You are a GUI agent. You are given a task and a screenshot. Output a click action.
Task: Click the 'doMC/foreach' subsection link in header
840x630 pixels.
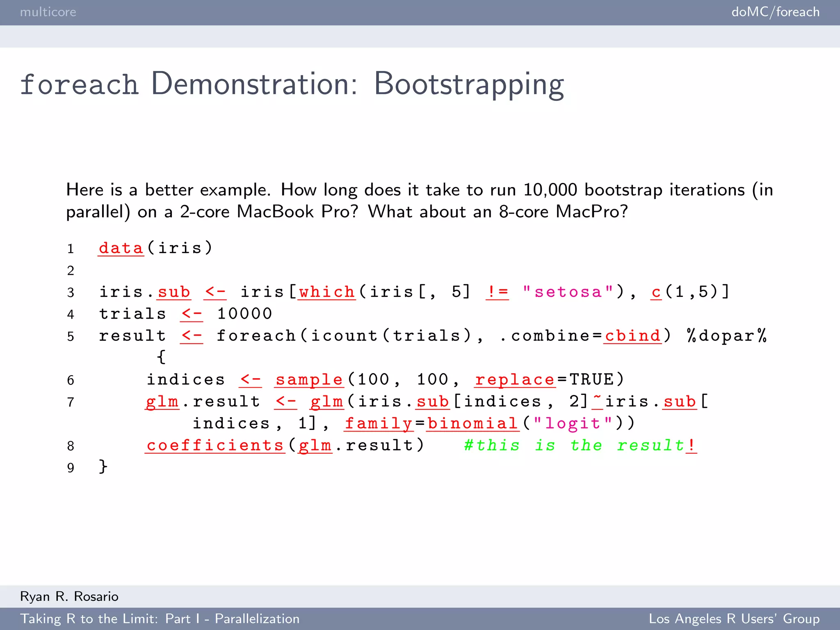[x=775, y=12]
